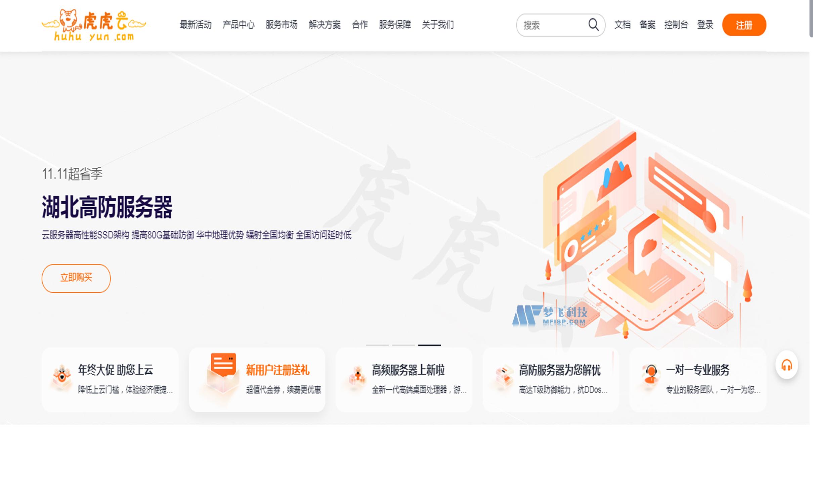
Task: Click the orange 注册 button
Action: click(x=744, y=25)
